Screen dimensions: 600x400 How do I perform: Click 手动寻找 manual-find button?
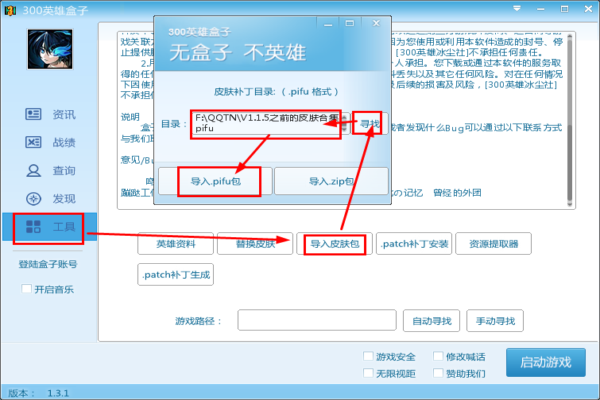pyautogui.click(x=495, y=321)
